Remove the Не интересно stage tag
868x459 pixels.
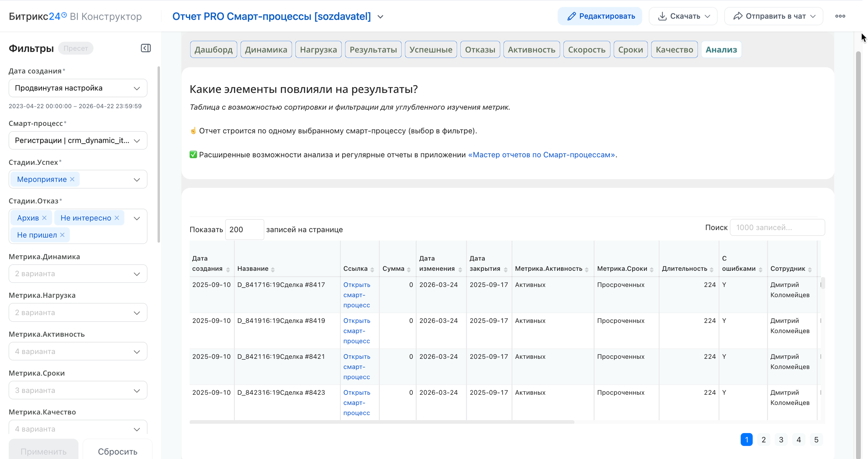click(x=117, y=218)
